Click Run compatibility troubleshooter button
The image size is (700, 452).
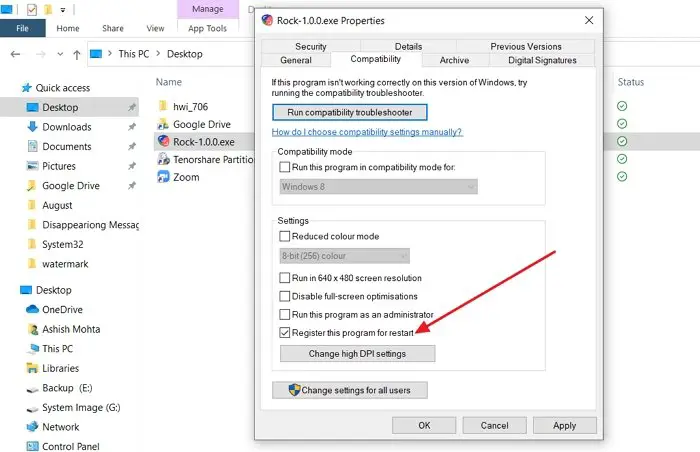pos(350,112)
